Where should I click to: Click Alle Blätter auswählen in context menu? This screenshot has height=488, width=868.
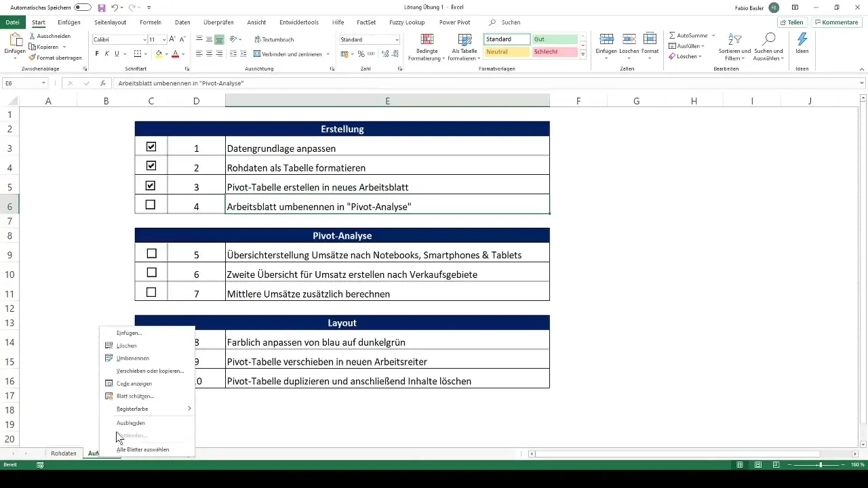pos(142,449)
